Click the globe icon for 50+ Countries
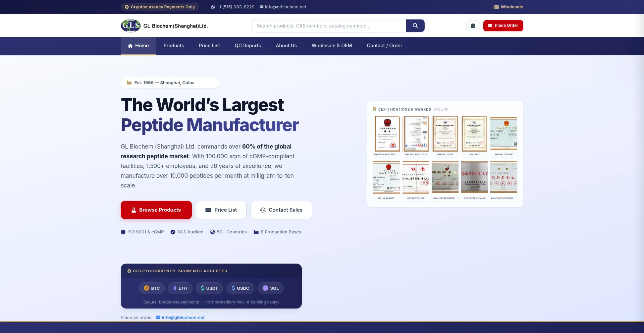Viewport: 644px width, 333px height. [x=213, y=232]
